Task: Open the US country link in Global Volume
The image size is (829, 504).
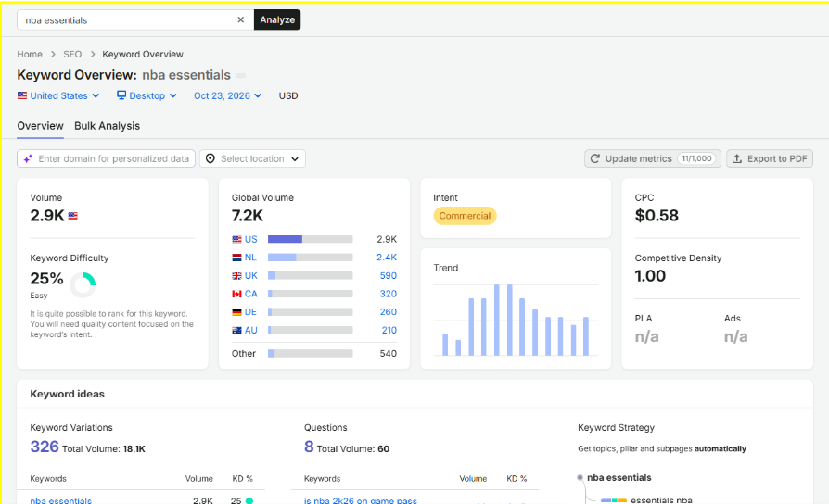Action: [250, 239]
